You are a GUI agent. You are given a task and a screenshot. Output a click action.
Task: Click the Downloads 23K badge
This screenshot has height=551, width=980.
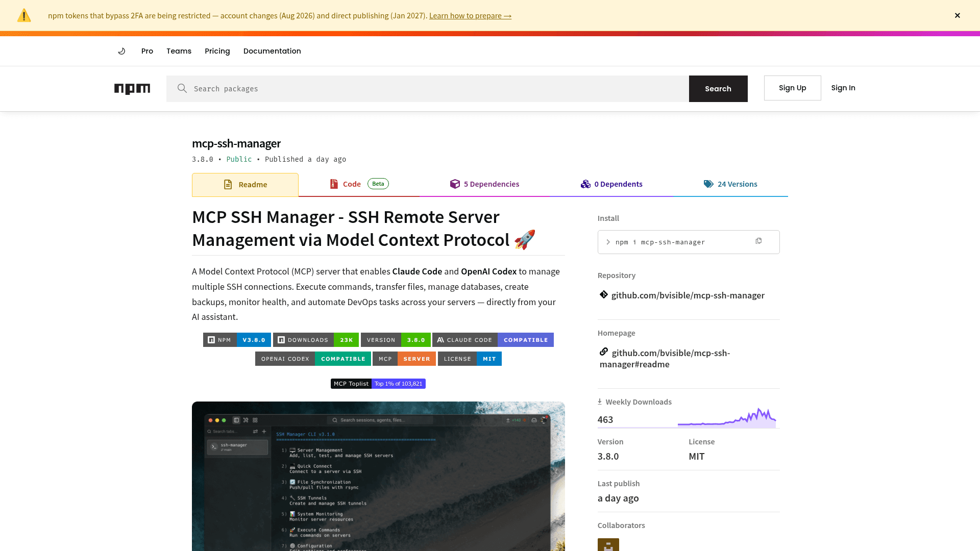316,340
